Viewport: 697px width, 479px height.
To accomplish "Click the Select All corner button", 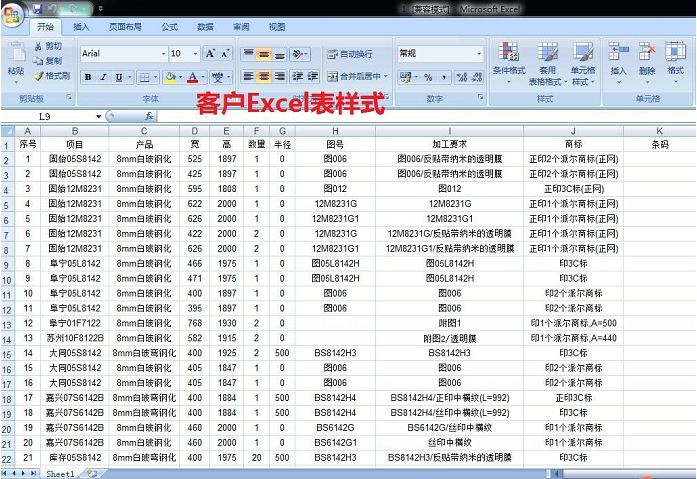I will (7, 131).
